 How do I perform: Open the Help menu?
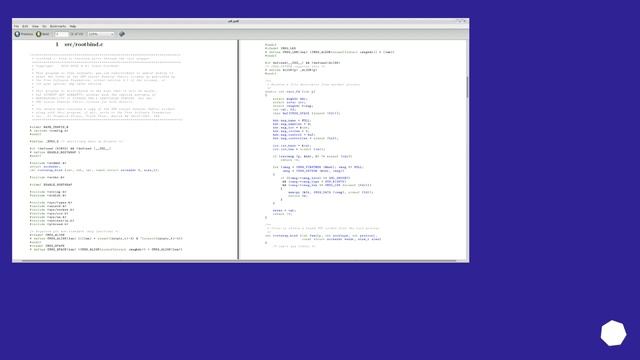coord(73,26)
